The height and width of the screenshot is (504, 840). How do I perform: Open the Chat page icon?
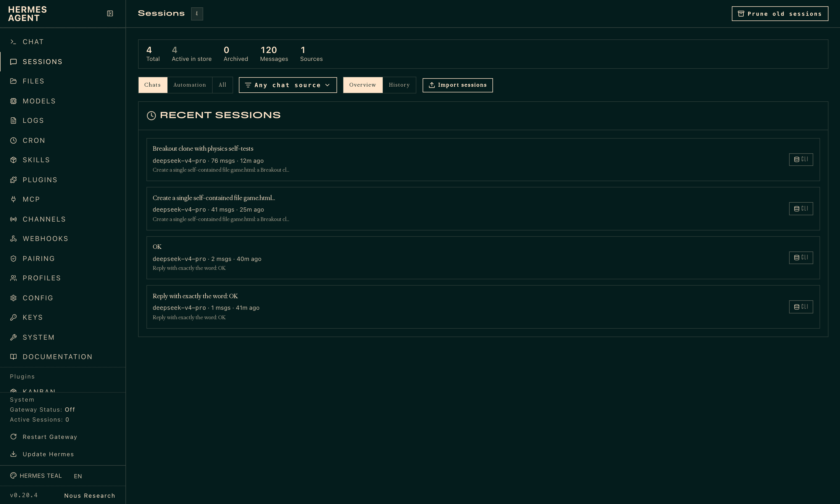click(13, 42)
